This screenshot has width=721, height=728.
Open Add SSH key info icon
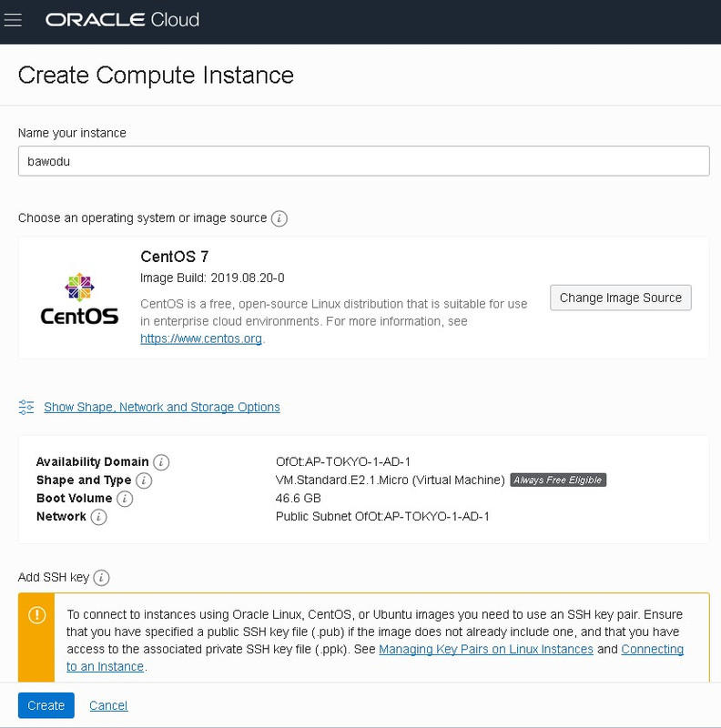pos(101,578)
